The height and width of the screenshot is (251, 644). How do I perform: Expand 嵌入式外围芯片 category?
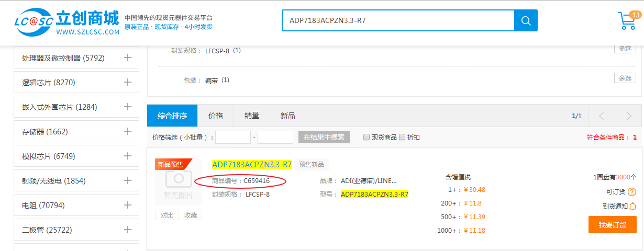point(127,107)
